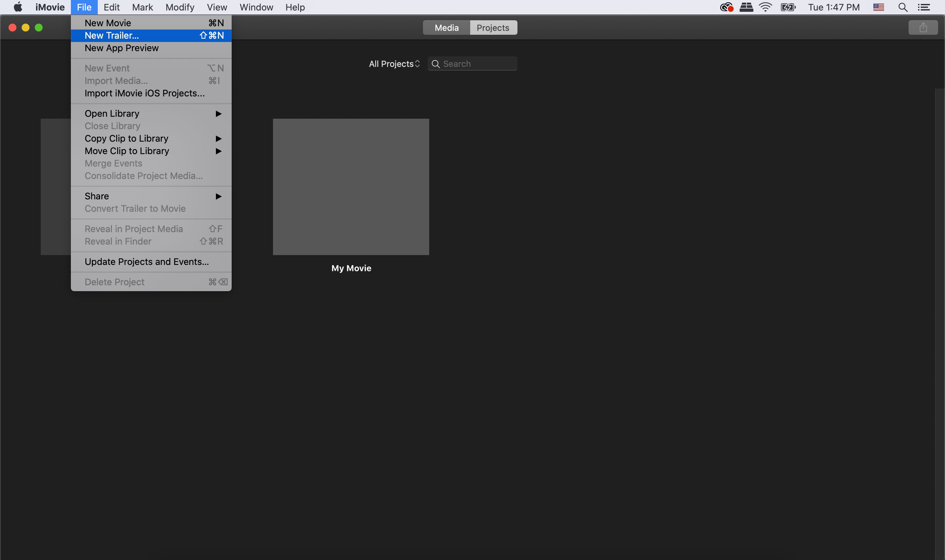Screen dimensions: 945x560
Task: Open the Mark menu
Action: [x=142, y=7]
